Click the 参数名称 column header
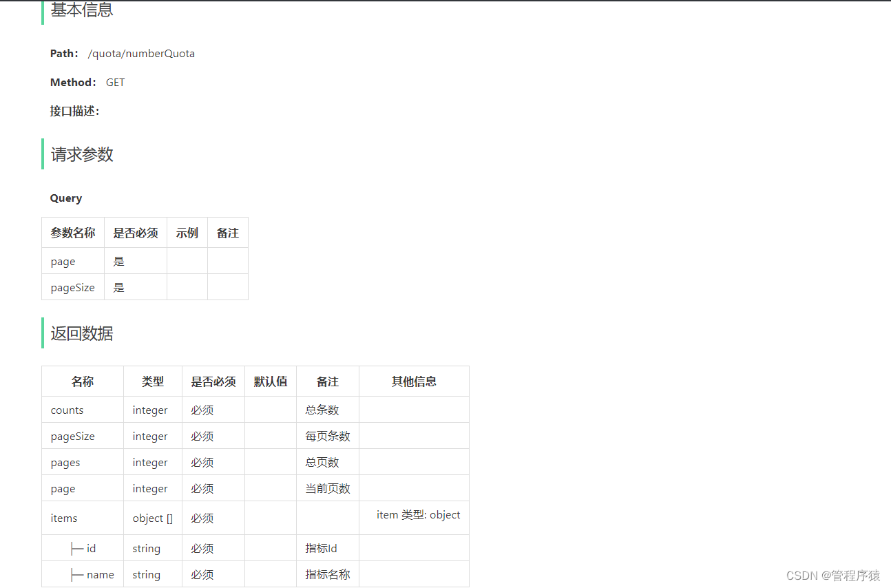Viewport: 891px width, 588px height. 73,233
